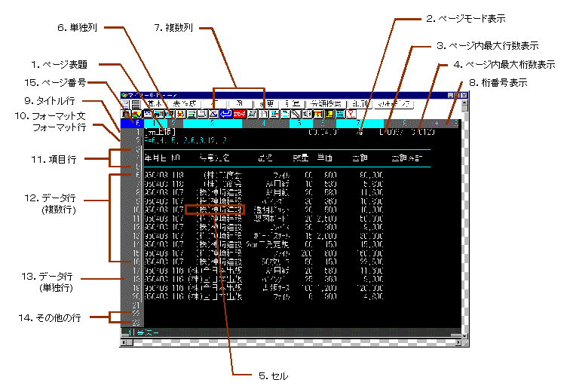Select row number 6 header
The height and width of the screenshot is (392, 567).
pyautogui.click(x=132, y=175)
